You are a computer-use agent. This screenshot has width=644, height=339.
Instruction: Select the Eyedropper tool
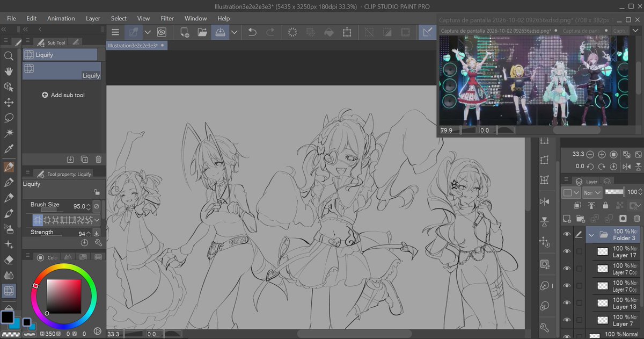pos(9,149)
